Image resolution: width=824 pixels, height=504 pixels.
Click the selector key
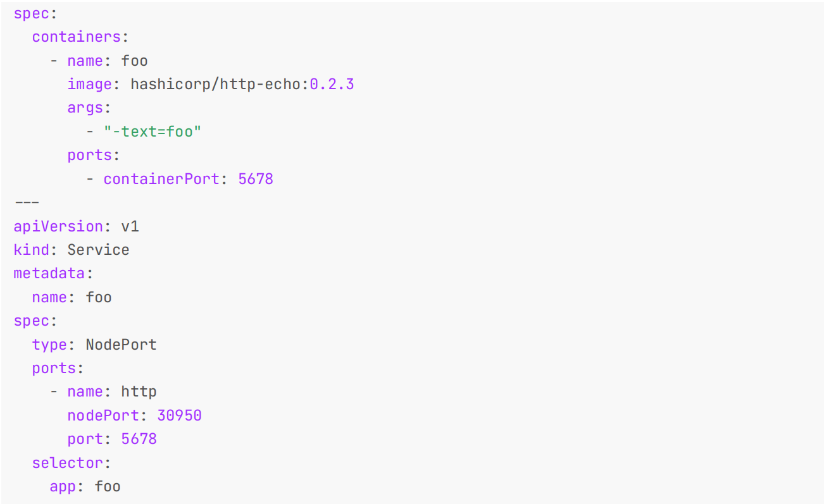pos(68,463)
